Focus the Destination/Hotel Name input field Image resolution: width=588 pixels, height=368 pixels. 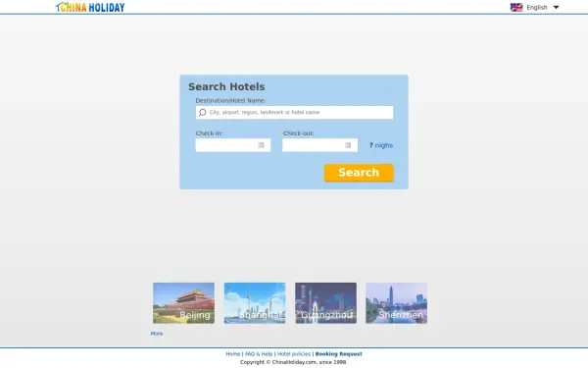click(294, 112)
